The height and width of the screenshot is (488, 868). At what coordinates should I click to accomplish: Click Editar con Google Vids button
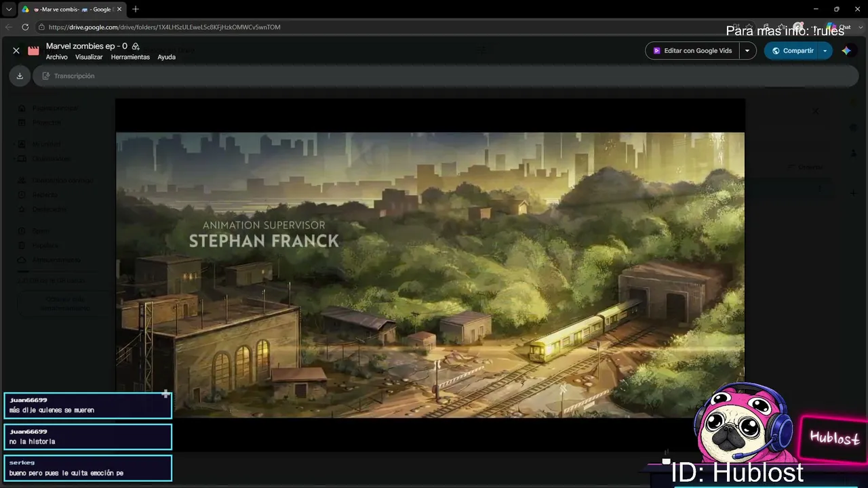click(692, 51)
